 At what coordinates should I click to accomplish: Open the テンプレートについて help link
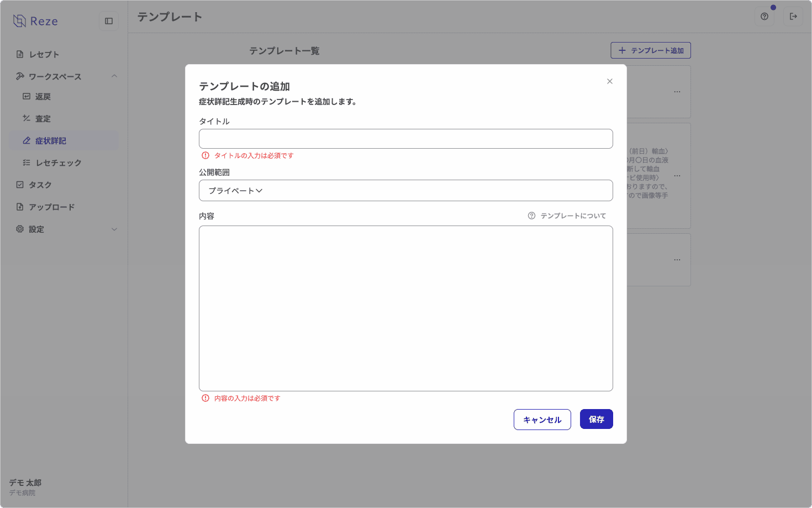tap(573, 216)
